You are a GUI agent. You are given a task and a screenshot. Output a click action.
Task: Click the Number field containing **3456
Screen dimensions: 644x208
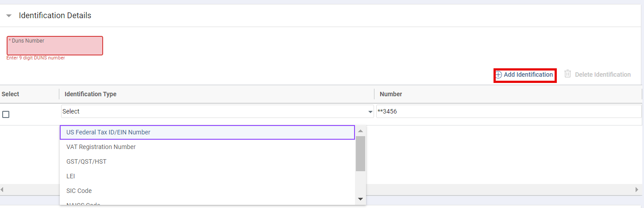508,112
